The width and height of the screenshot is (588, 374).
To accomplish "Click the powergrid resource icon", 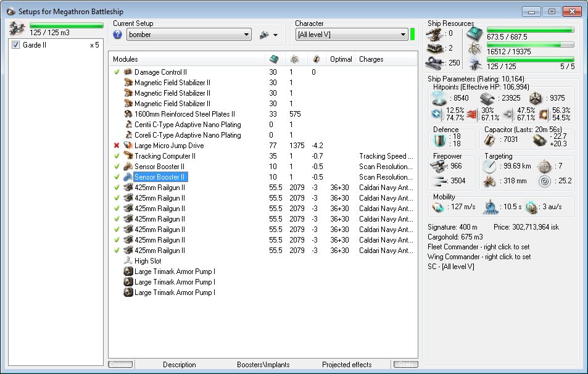I will (x=474, y=48).
